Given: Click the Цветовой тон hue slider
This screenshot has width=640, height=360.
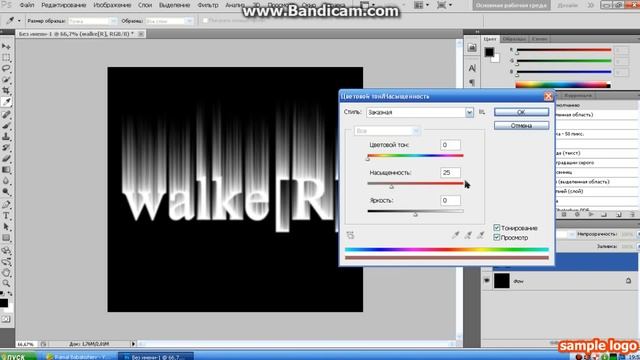Looking at the screenshot, I should coord(416,156).
